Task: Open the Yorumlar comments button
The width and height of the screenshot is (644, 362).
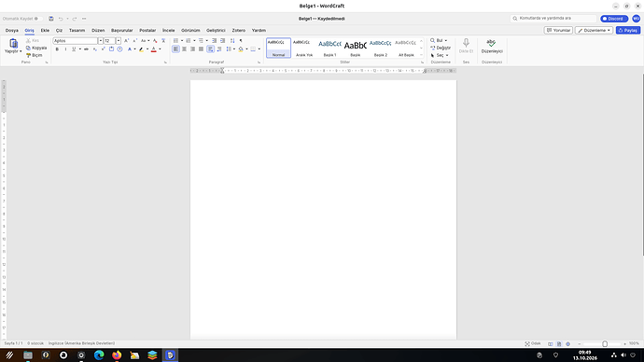Action: [558, 31]
